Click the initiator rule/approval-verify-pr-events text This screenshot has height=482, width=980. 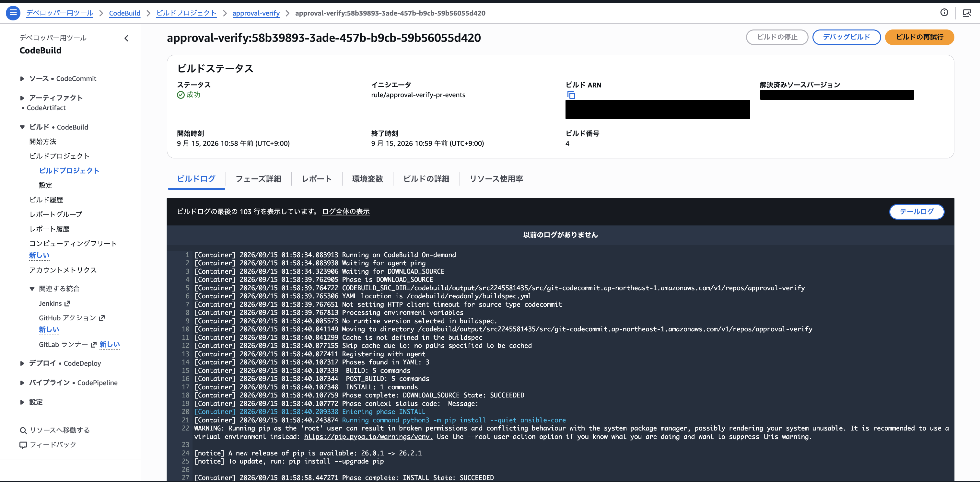tap(418, 95)
